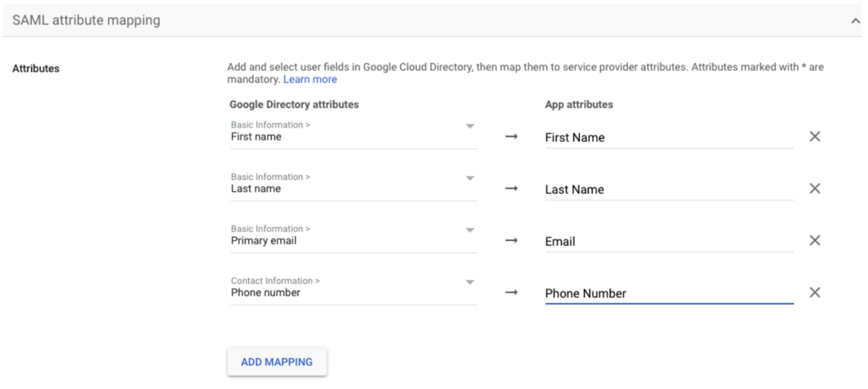The height and width of the screenshot is (389, 868).
Task: Click the arrow icon beside Last Name
Action: coord(511,189)
